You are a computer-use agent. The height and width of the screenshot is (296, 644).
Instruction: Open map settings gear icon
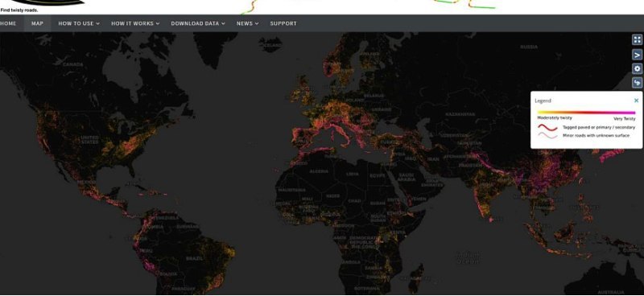coord(637,68)
